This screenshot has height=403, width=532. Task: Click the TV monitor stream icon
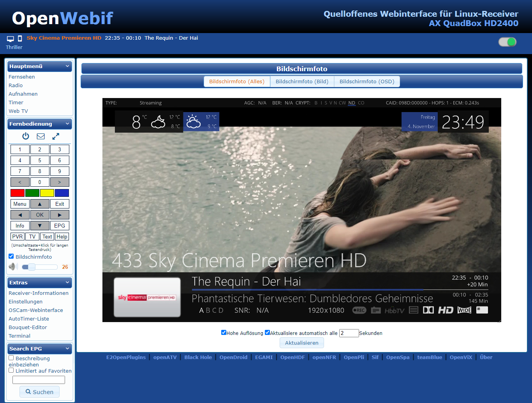(x=11, y=39)
